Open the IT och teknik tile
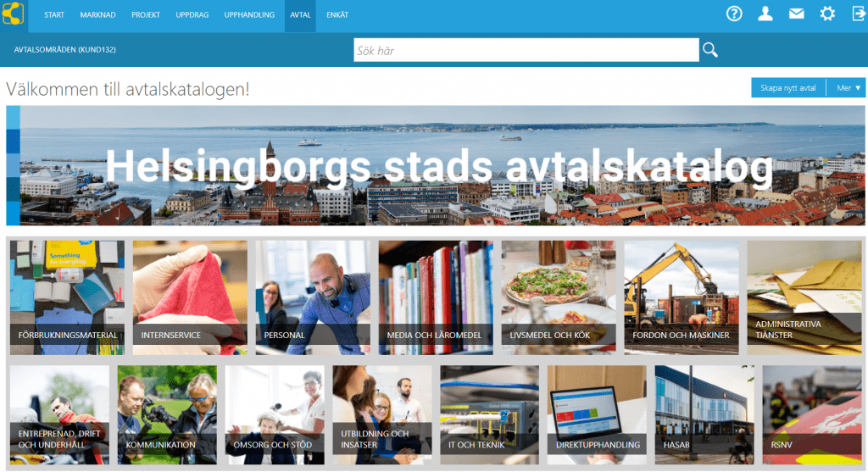The image size is (868, 472). (489, 414)
